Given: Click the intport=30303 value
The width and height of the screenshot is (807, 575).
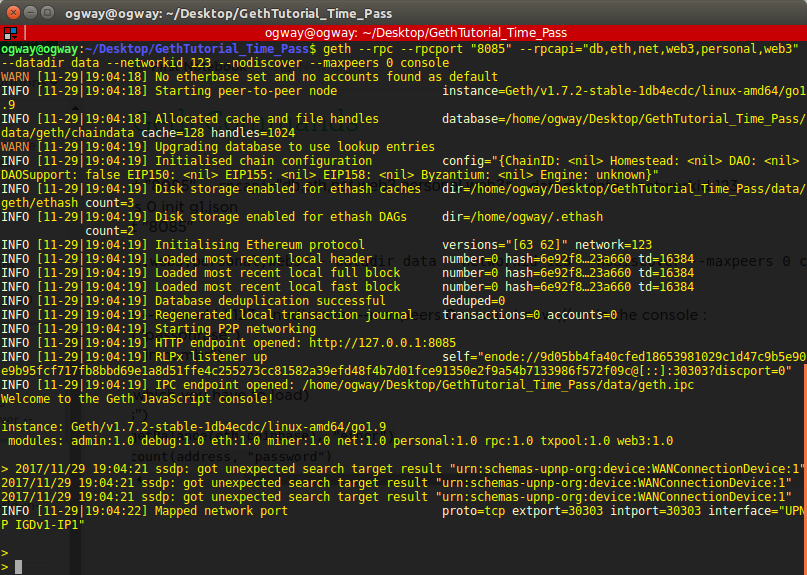Looking at the screenshot, I should point(656,511).
